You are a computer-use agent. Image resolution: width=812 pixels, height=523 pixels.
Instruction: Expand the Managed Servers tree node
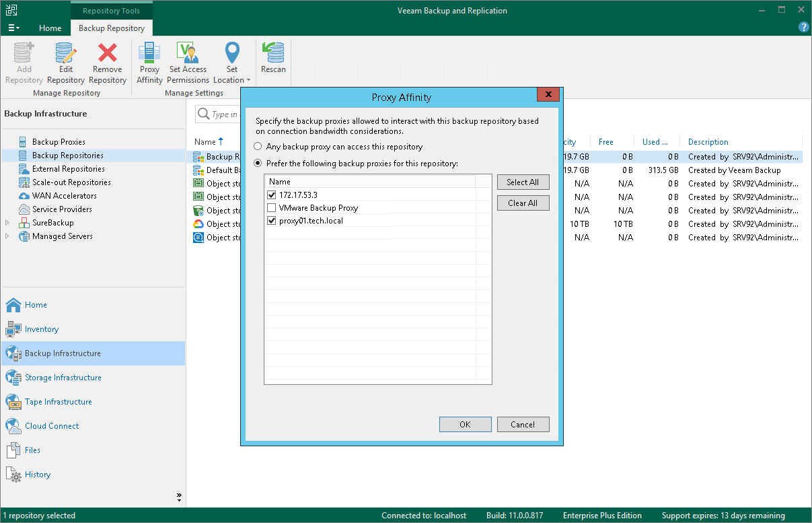7,236
